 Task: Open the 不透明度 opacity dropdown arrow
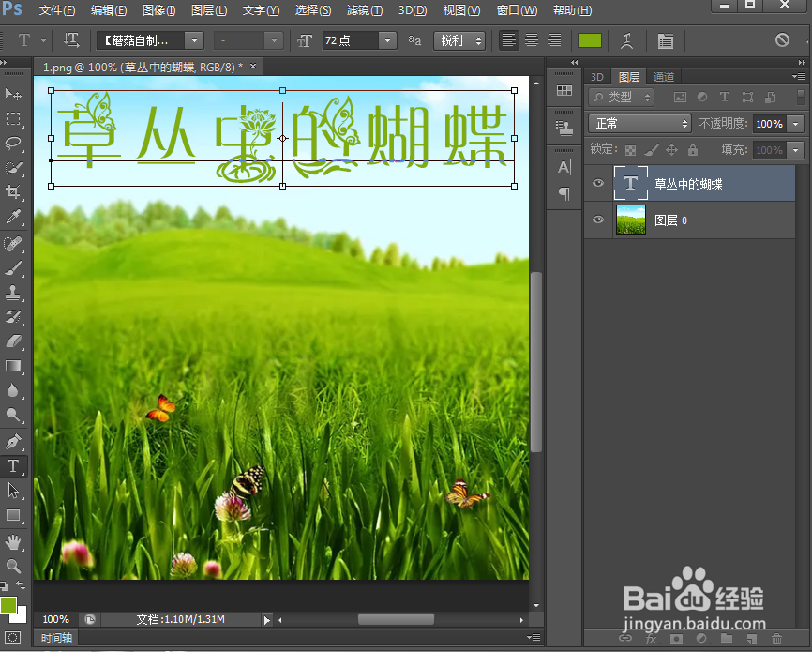pyautogui.click(x=795, y=124)
